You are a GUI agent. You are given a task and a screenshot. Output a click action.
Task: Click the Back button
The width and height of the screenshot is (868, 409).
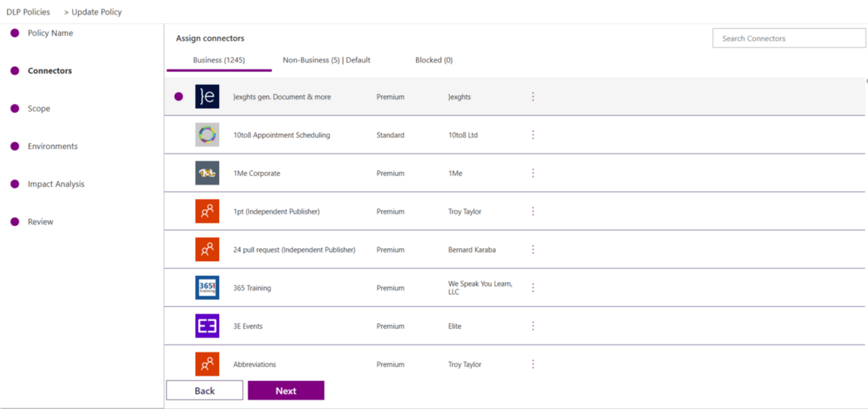pyautogui.click(x=204, y=391)
